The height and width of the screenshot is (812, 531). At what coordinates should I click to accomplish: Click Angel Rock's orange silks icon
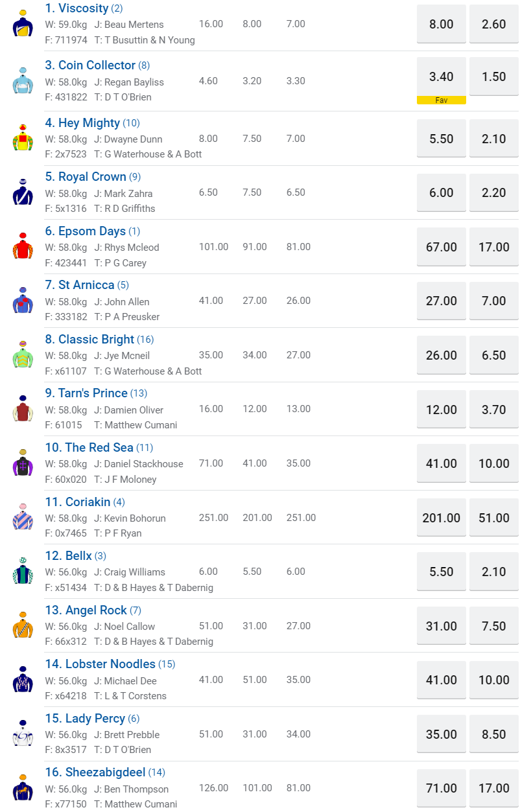(23, 626)
